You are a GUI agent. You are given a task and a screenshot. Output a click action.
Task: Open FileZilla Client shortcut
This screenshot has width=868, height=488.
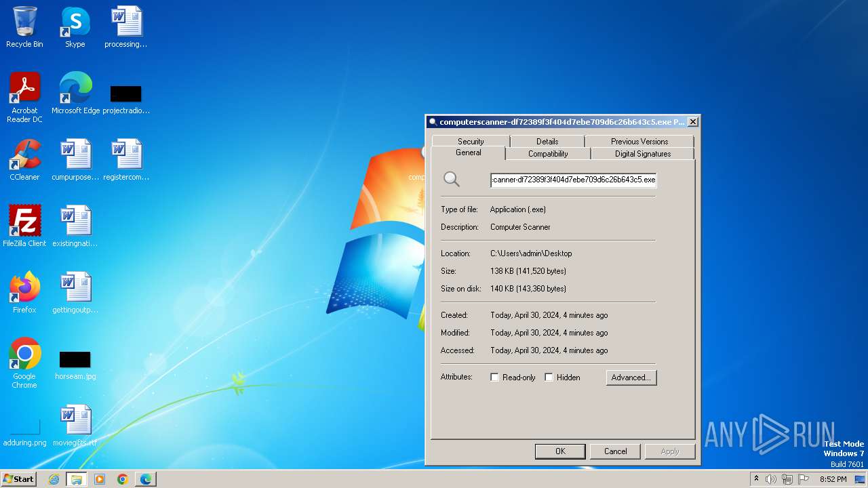(24, 226)
